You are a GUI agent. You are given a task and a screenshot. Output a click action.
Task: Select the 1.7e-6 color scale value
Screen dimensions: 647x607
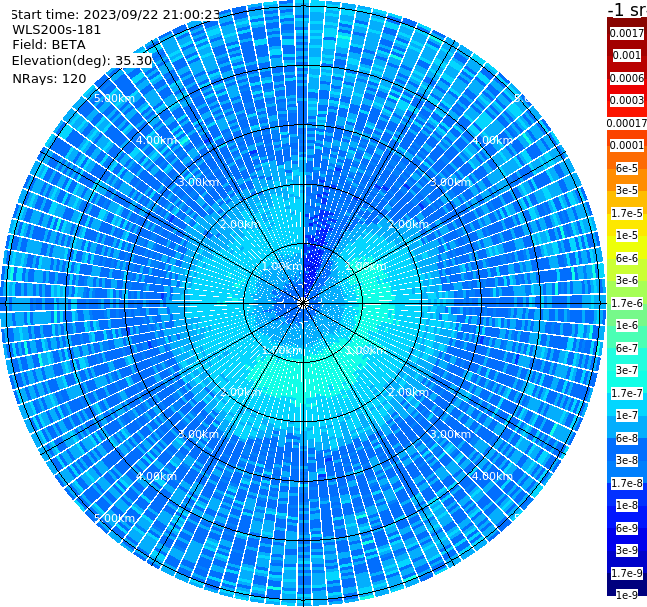click(627, 303)
